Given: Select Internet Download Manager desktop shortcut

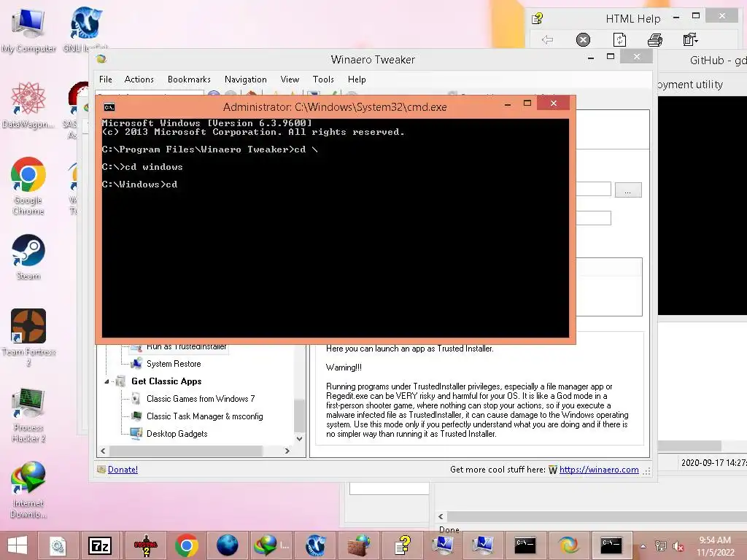Looking at the screenshot, I should pyautogui.click(x=28, y=490).
